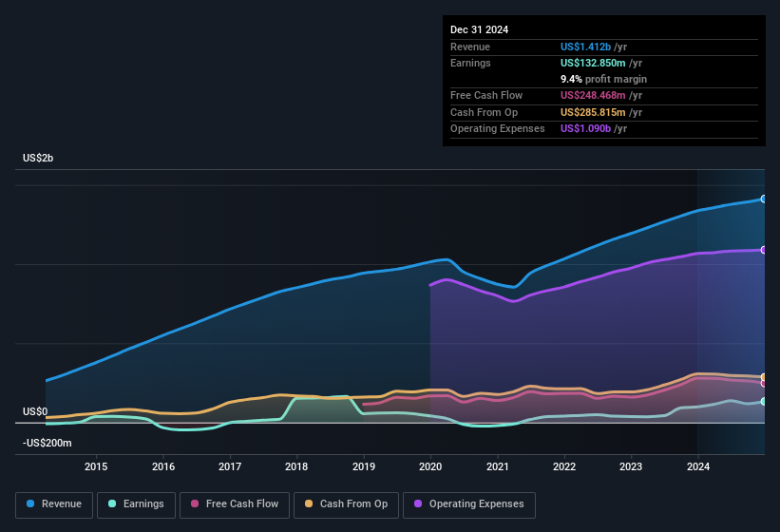Click the 2017 x-axis label
This screenshot has height=532, width=780.
click(x=230, y=466)
